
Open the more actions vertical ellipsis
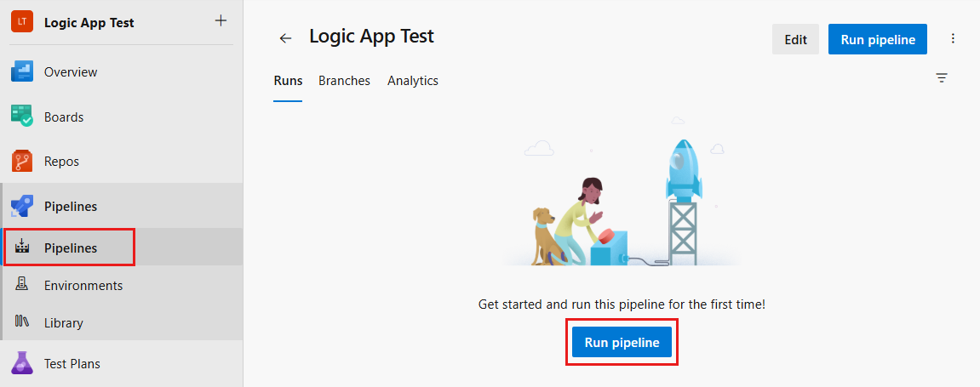(953, 39)
